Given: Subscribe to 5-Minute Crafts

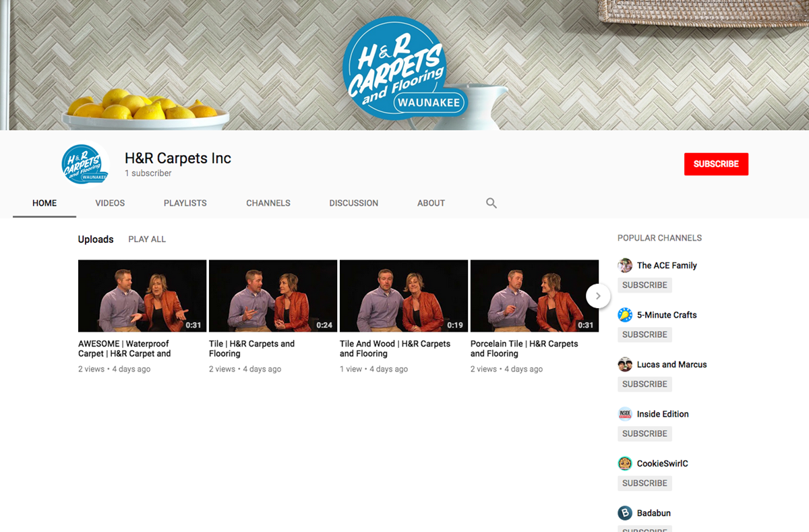Looking at the screenshot, I should point(645,334).
